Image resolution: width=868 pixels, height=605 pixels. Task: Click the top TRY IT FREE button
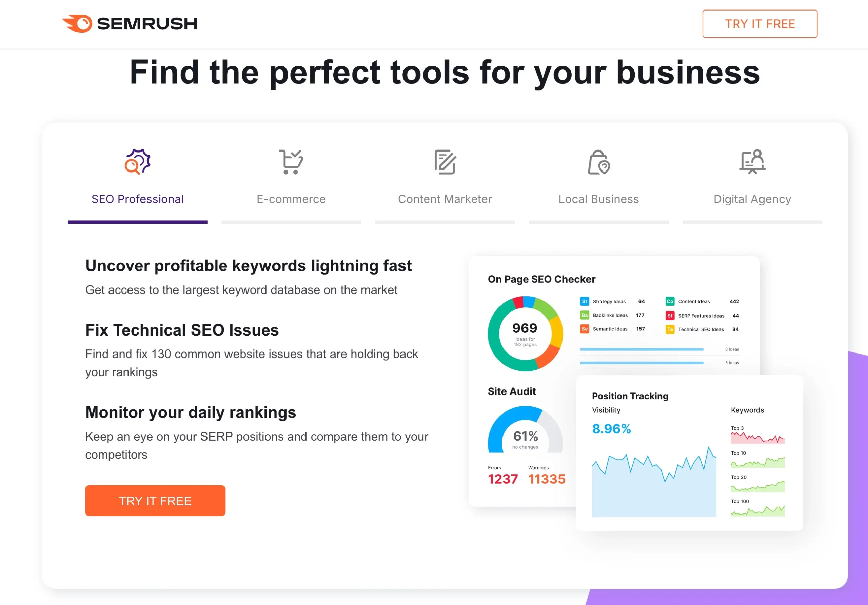click(x=759, y=24)
